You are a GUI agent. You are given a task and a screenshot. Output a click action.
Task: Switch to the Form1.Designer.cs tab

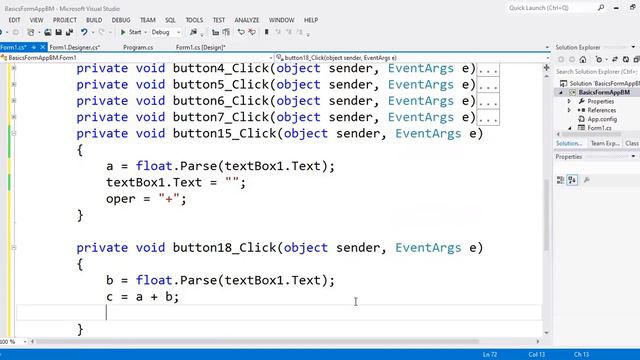(x=75, y=47)
